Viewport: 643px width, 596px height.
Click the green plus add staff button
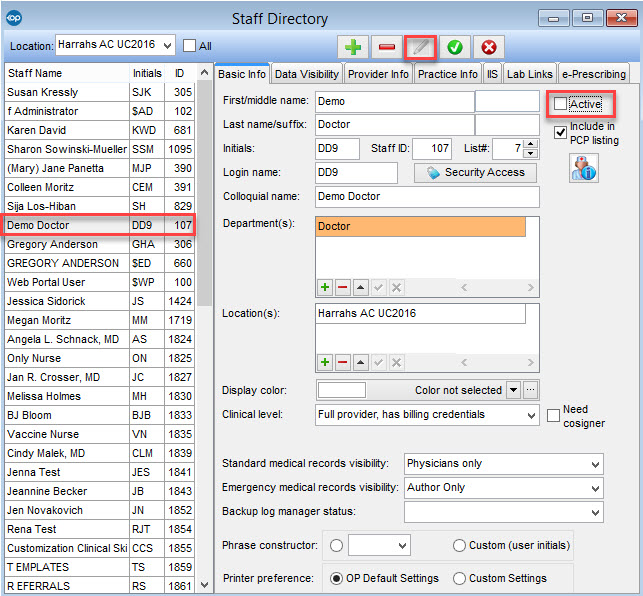pos(353,47)
